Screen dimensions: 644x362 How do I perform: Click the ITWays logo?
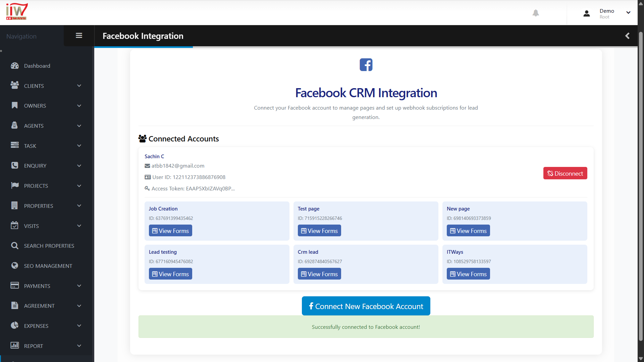pos(17,11)
